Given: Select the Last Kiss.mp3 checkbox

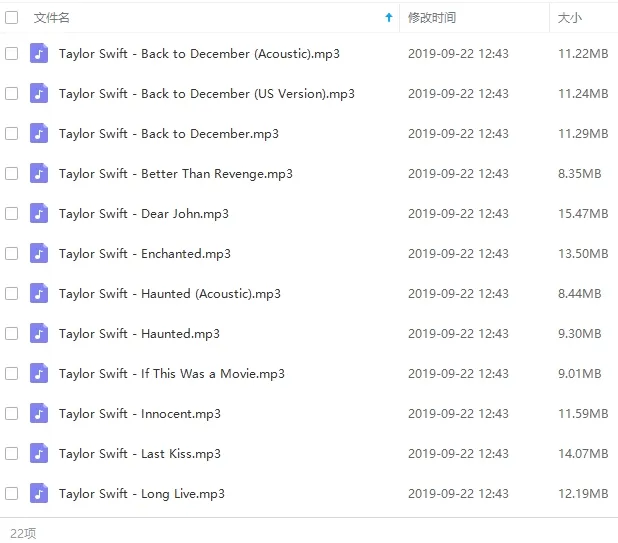Looking at the screenshot, I should pyautogui.click(x=11, y=453).
